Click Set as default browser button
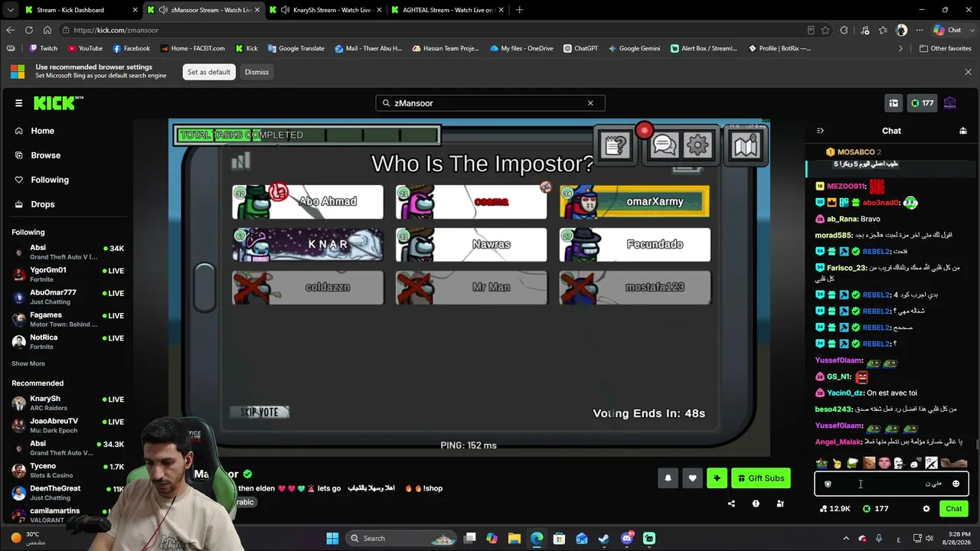Viewport: 980px width, 551px height. 209,72
